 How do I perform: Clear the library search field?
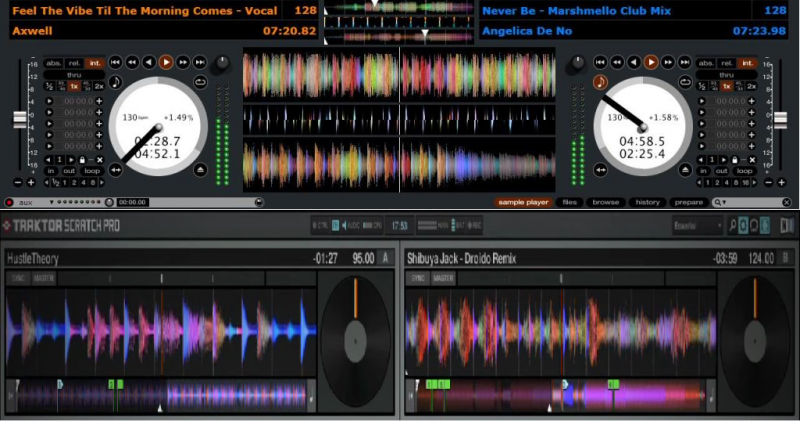click(x=787, y=202)
